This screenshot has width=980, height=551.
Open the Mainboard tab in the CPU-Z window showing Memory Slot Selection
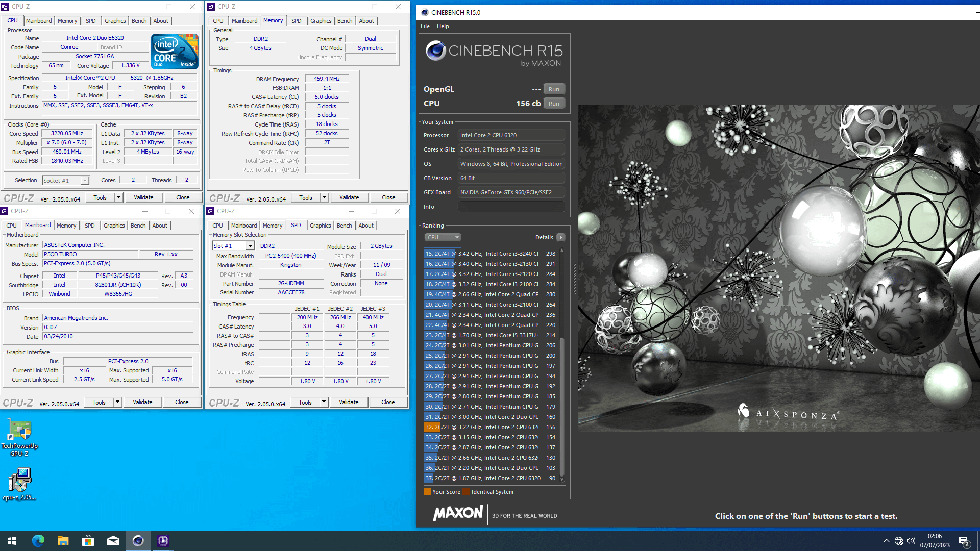tap(244, 226)
